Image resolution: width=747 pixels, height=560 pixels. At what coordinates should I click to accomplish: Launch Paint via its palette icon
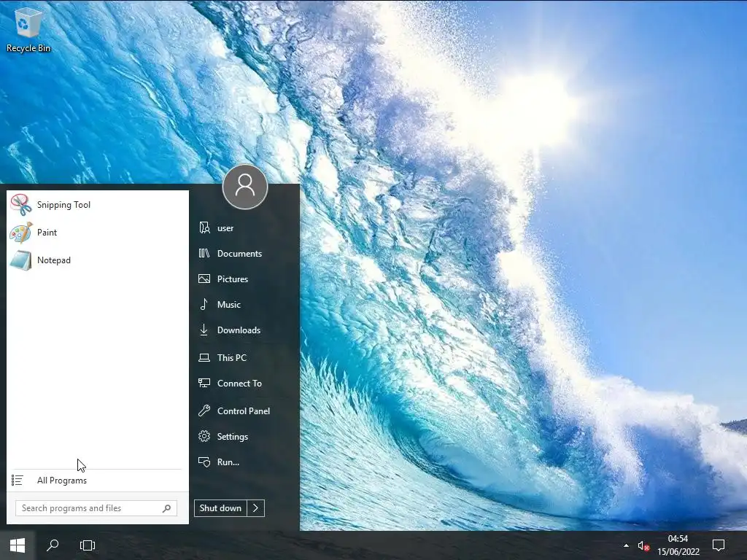pyautogui.click(x=21, y=233)
